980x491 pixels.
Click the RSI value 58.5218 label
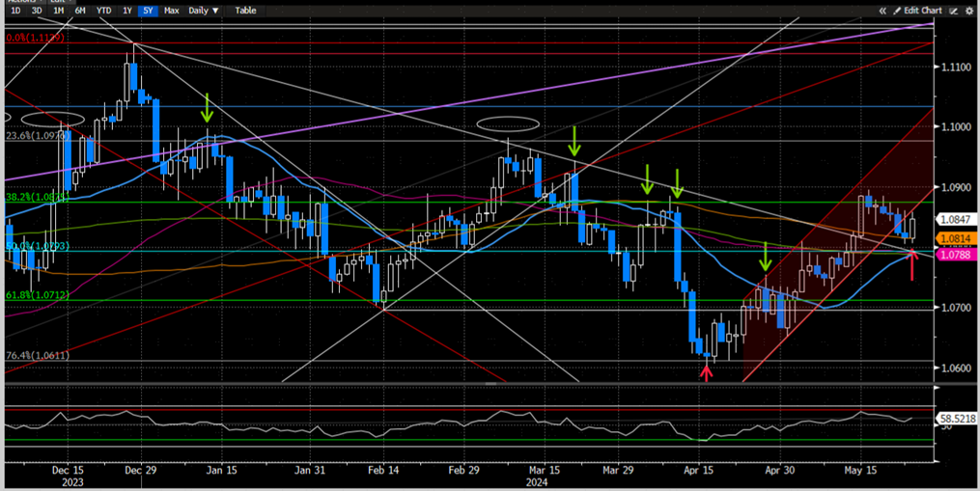point(956,419)
